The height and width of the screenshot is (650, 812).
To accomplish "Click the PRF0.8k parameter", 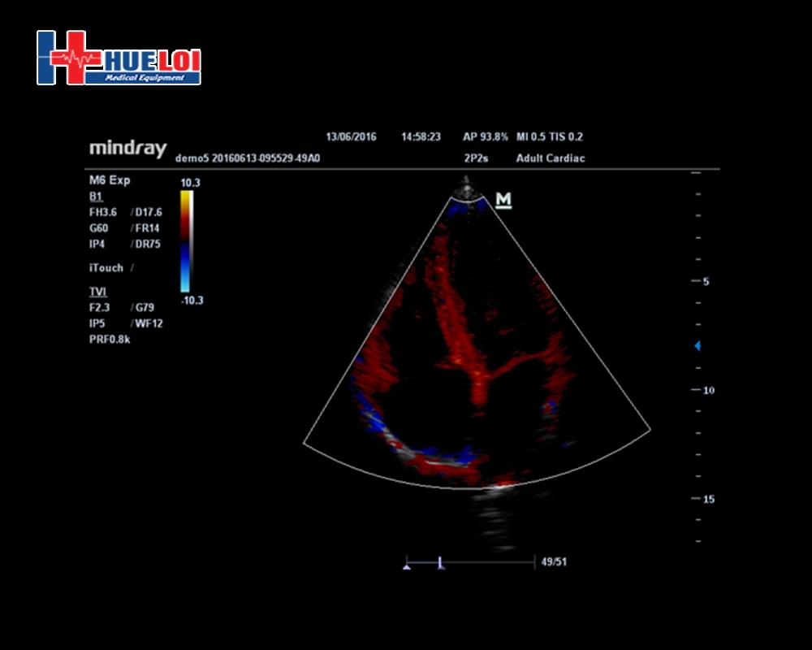I will click(110, 339).
